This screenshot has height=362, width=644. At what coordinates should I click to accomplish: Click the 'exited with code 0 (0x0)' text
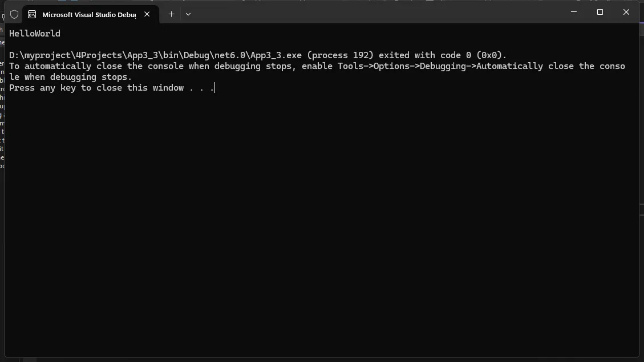coord(443,55)
